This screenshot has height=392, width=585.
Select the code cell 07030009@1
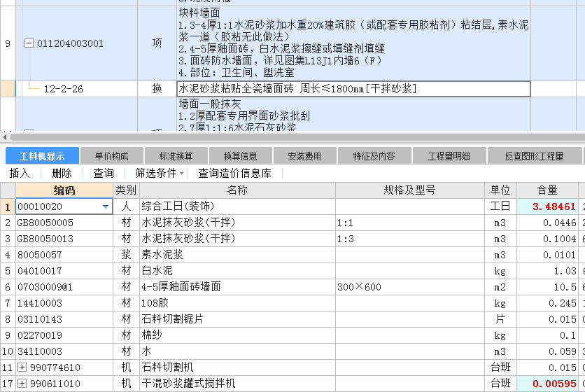pyautogui.click(x=64, y=287)
